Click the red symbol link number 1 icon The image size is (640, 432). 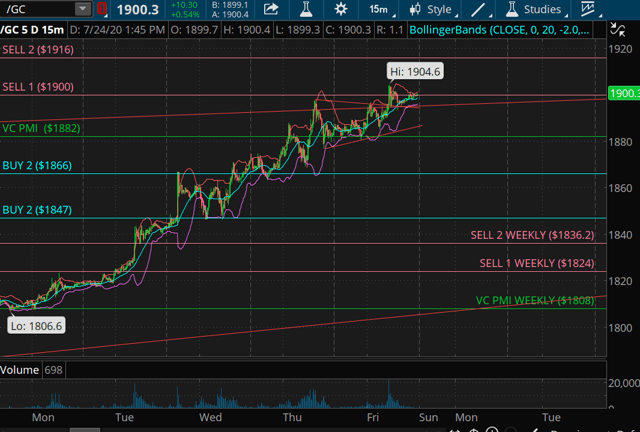[102, 9]
